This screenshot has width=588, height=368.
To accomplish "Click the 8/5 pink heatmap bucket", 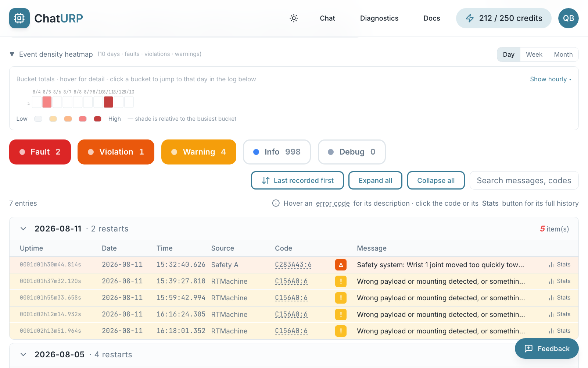I will 47,102.
